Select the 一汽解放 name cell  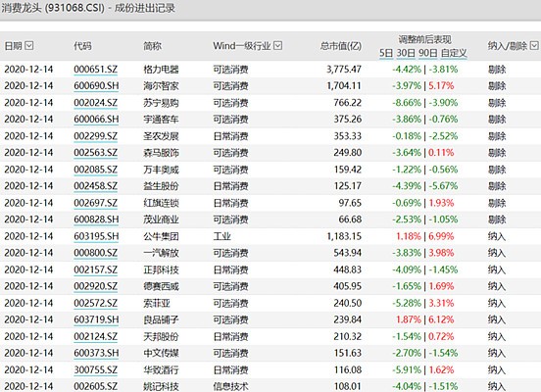click(x=161, y=253)
